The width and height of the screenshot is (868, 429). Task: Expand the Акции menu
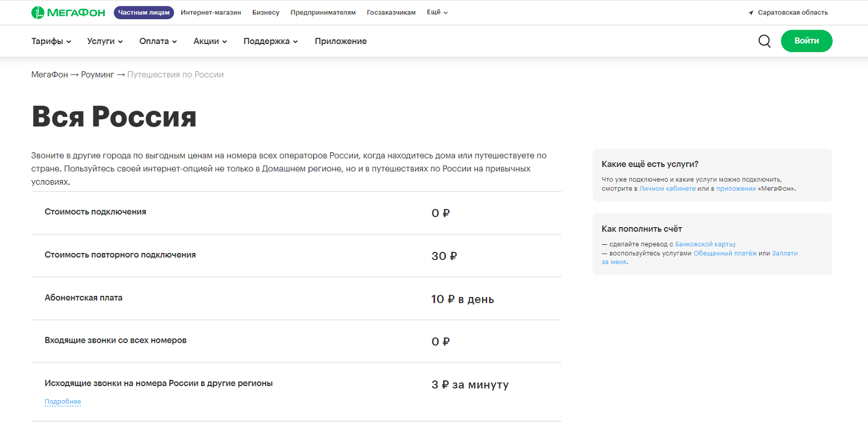click(210, 41)
